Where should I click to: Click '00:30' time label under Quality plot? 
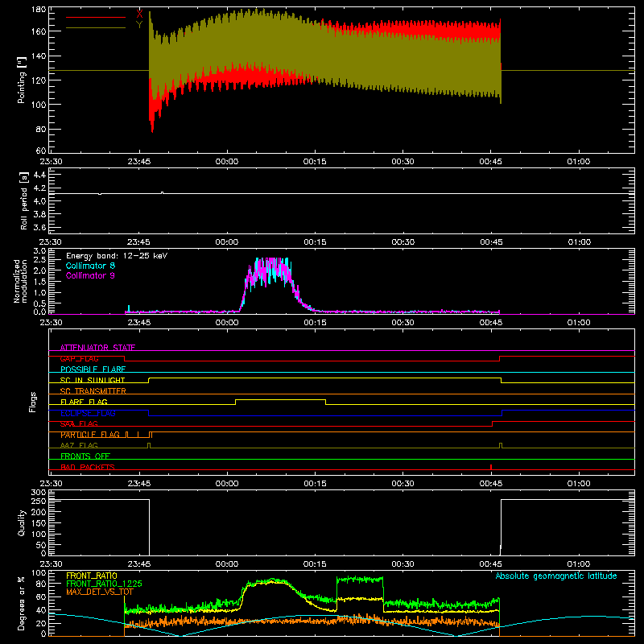pyautogui.click(x=403, y=564)
